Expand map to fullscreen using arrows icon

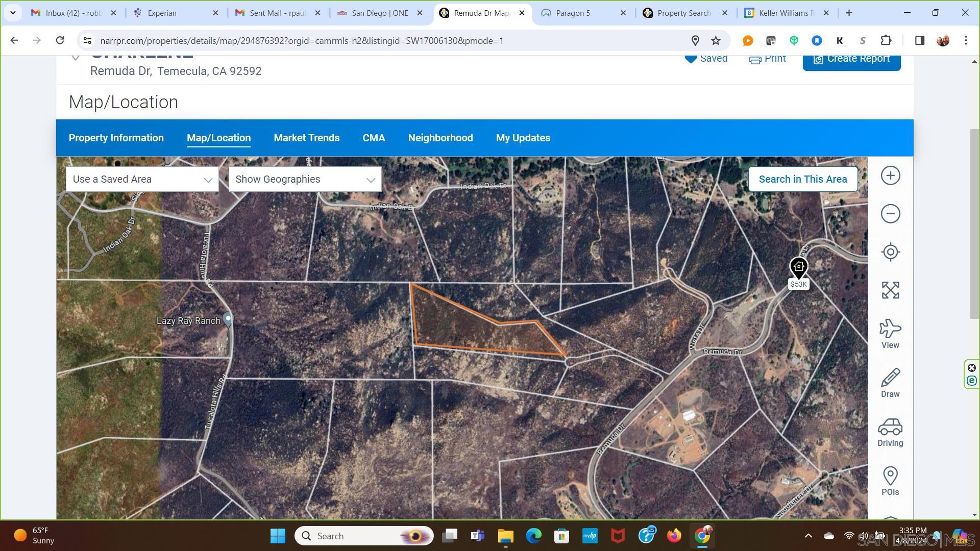point(890,290)
